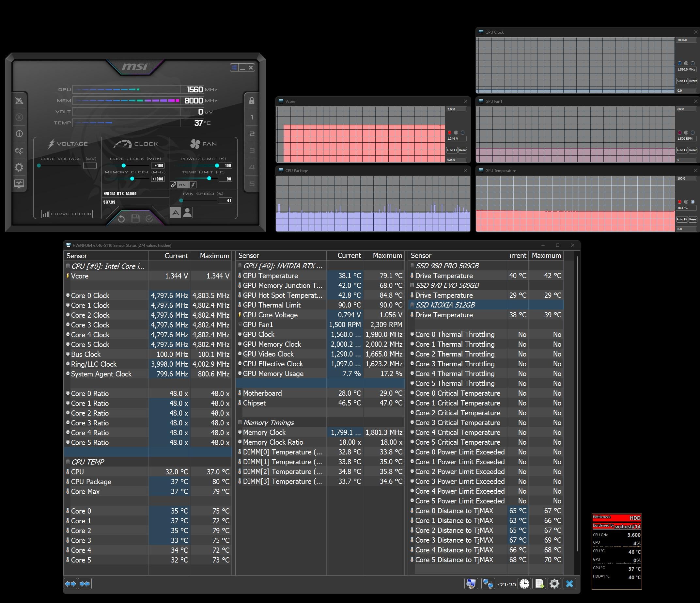Screen dimensions: 700x603
Task: Start the OC Scanner from the sidebar
Action: click(19, 151)
